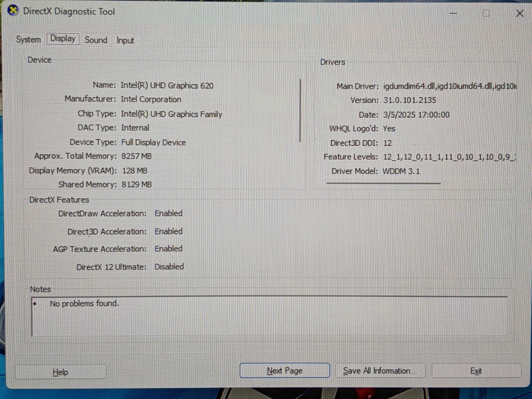The image size is (532, 399).
Task: Click the 'Drivers' group label
Action: click(x=332, y=62)
